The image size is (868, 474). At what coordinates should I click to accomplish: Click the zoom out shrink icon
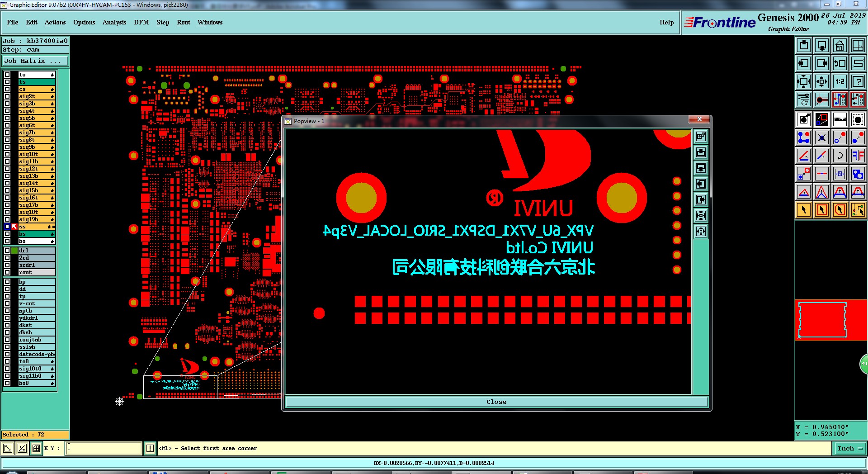point(822,81)
